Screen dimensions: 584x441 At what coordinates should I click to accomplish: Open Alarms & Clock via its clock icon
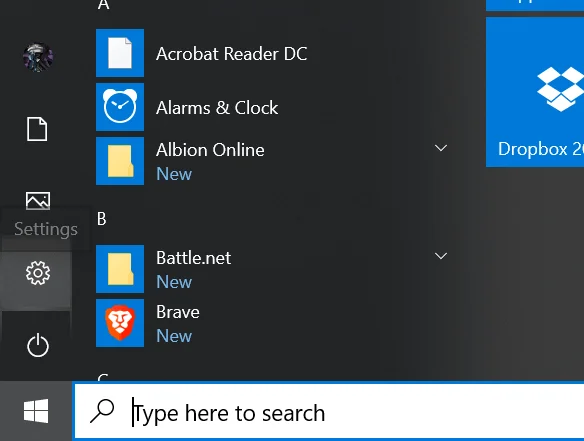120,107
